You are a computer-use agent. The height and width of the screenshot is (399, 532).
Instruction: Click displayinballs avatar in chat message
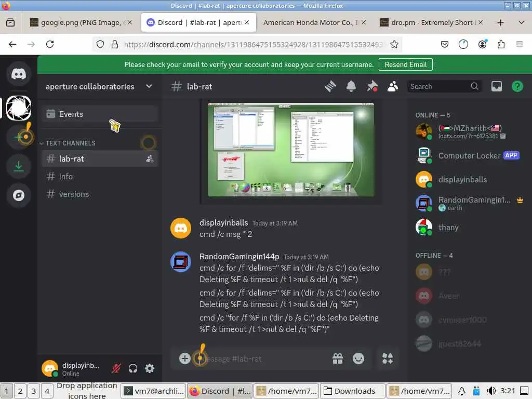(x=180, y=228)
